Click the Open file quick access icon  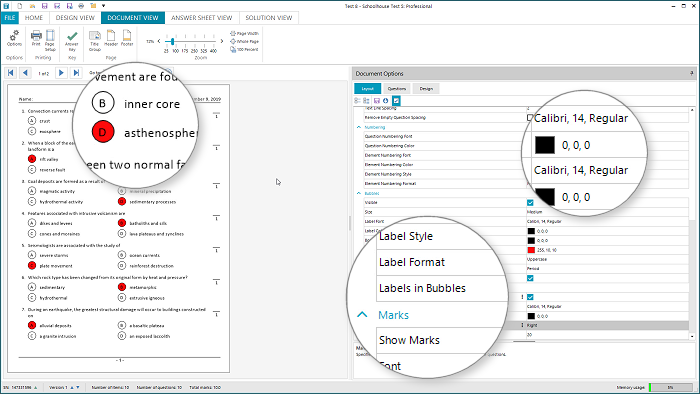[x=32, y=6]
